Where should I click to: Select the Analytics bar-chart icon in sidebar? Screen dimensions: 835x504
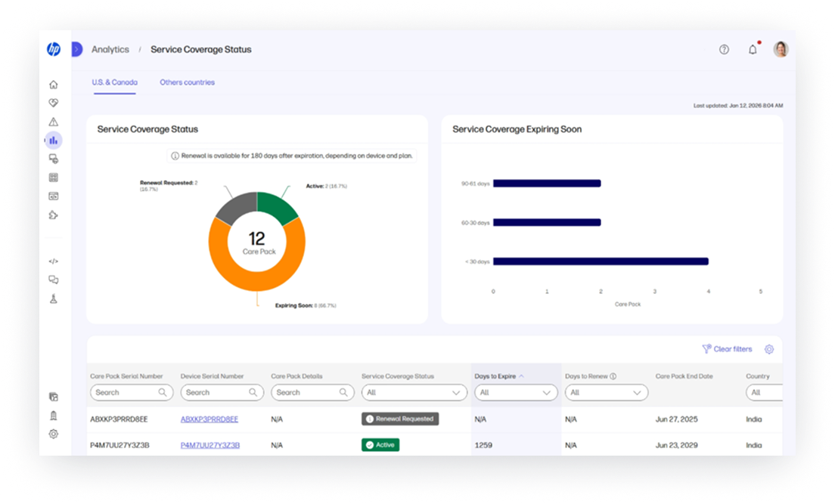(x=53, y=140)
